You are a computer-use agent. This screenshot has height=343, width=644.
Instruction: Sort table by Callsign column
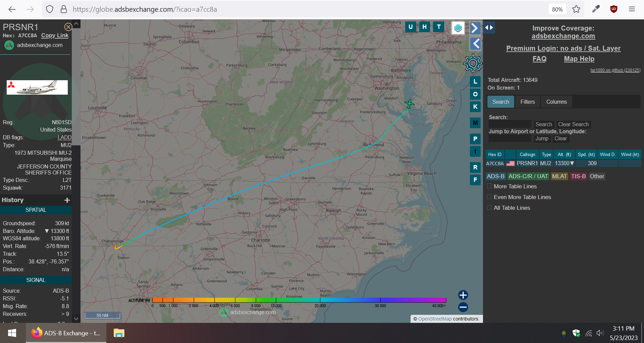tap(528, 155)
